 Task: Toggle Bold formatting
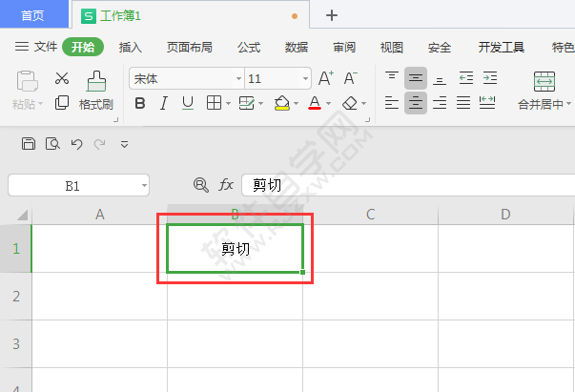click(140, 103)
